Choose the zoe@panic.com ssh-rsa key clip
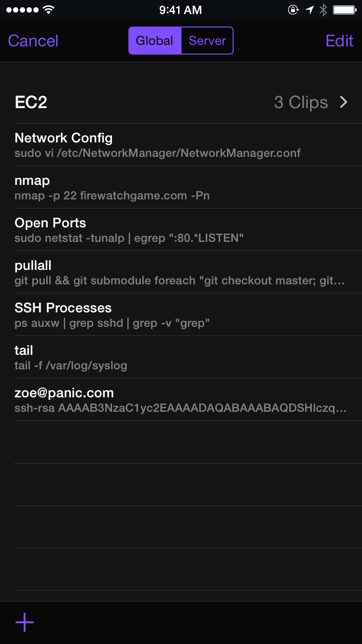This screenshot has height=644, width=362. [x=181, y=400]
